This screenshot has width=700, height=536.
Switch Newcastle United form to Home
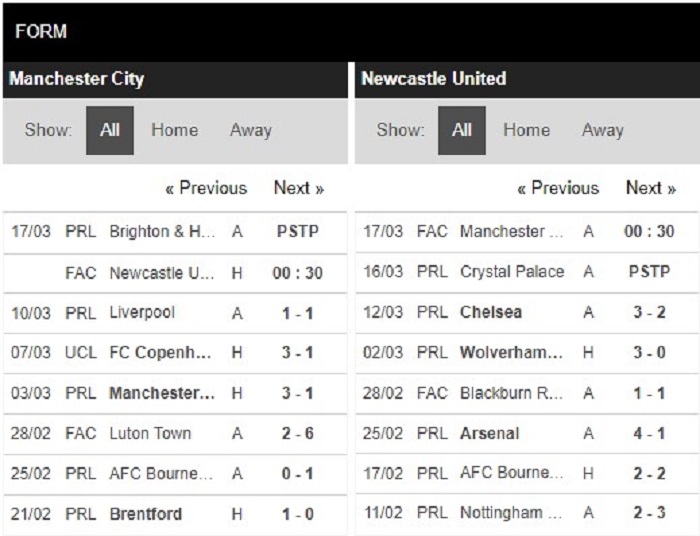point(526,130)
